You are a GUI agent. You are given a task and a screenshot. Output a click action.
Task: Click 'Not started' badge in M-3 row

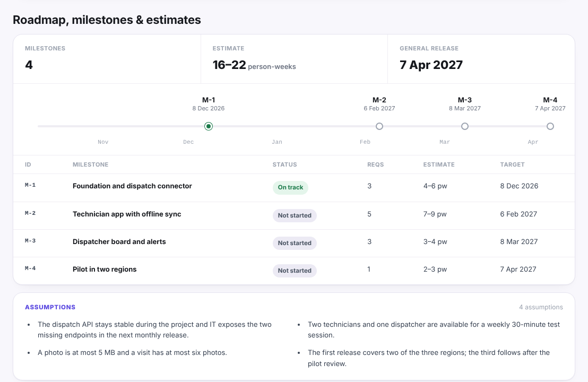coord(295,243)
